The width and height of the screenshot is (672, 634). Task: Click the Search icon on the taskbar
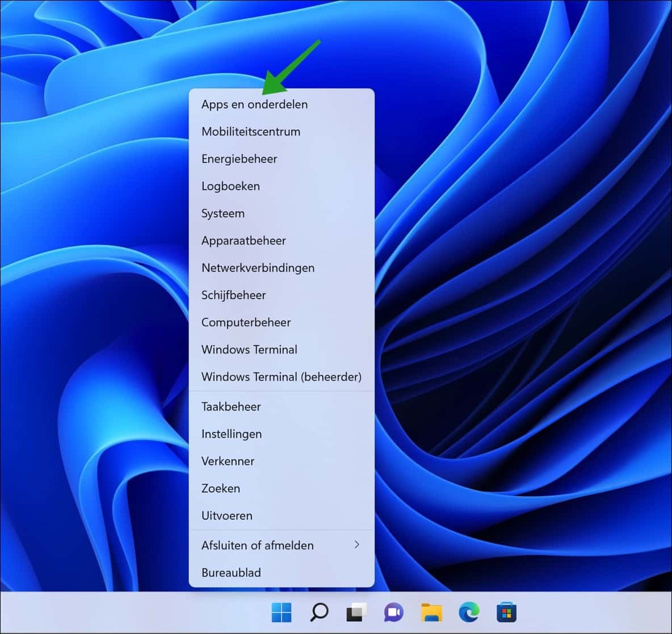pyautogui.click(x=318, y=612)
